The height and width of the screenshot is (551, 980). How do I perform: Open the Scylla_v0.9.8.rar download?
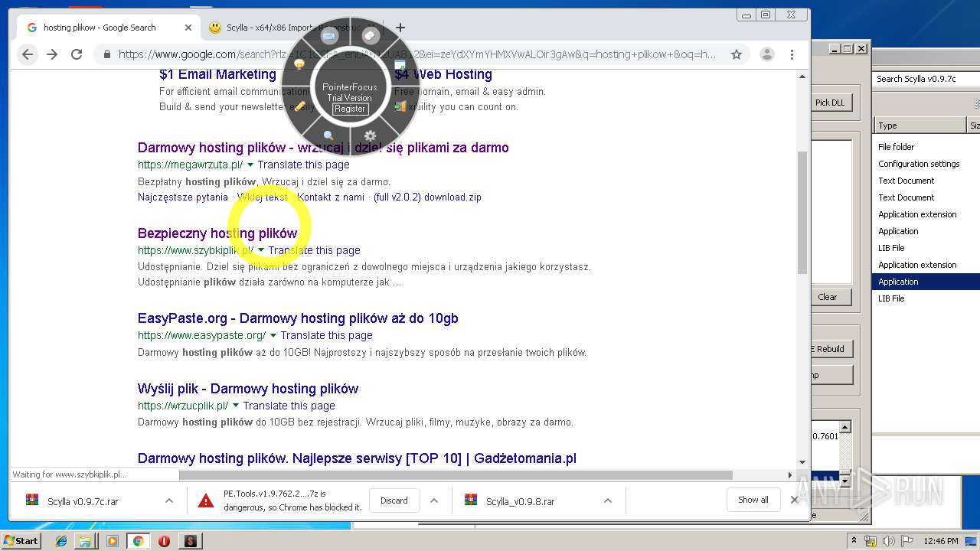[521, 501]
